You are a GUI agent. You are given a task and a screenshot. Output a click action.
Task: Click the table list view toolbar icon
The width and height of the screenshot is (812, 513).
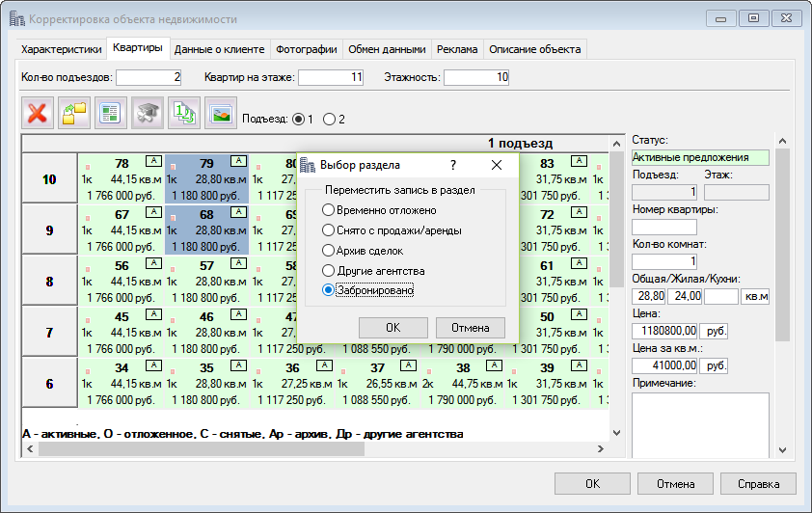110,113
